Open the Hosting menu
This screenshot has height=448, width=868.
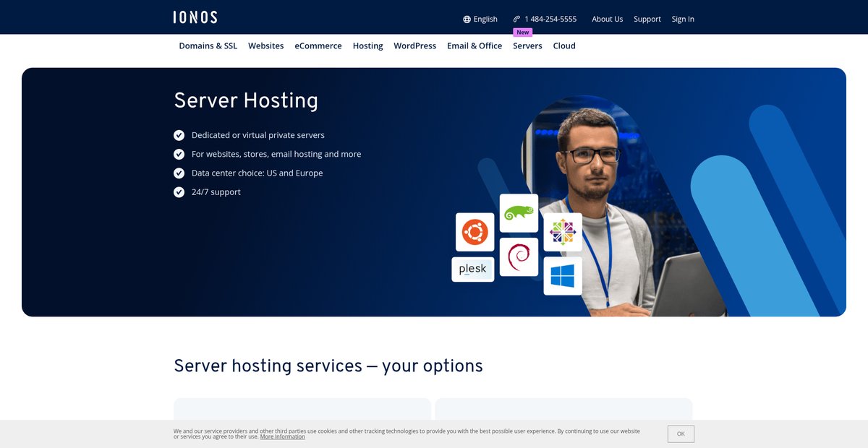point(368,46)
